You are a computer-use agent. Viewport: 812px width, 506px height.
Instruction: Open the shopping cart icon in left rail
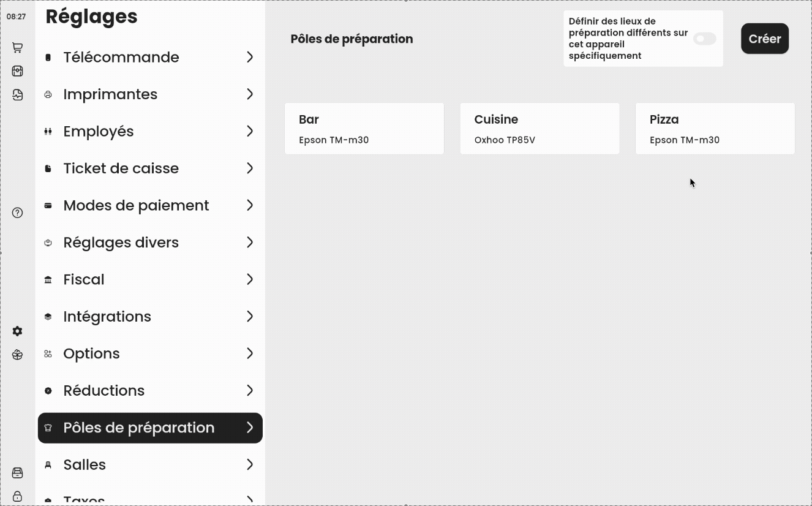coord(17,47)
